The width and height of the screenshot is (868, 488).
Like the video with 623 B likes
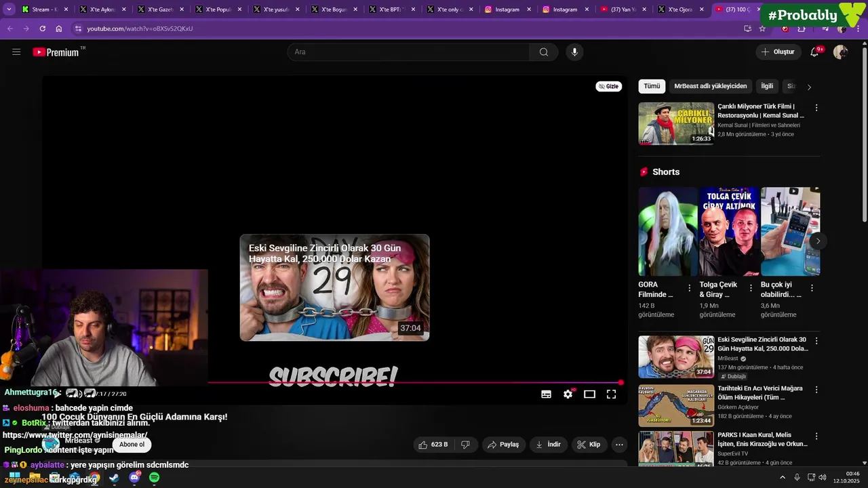click(x=433, y=445)
